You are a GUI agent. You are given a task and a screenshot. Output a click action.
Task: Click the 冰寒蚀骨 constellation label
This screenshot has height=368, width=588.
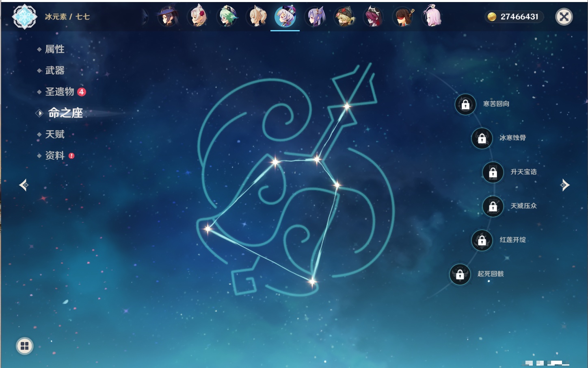point(513,138)
